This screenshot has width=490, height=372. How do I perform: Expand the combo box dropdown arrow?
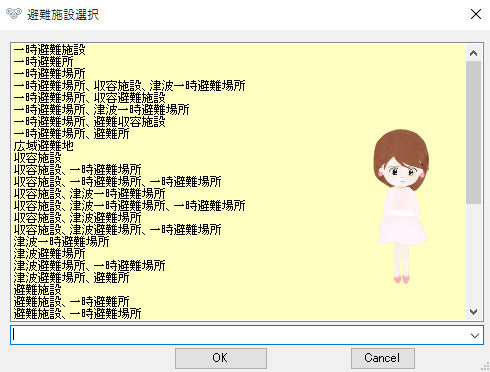coord(475,335)
